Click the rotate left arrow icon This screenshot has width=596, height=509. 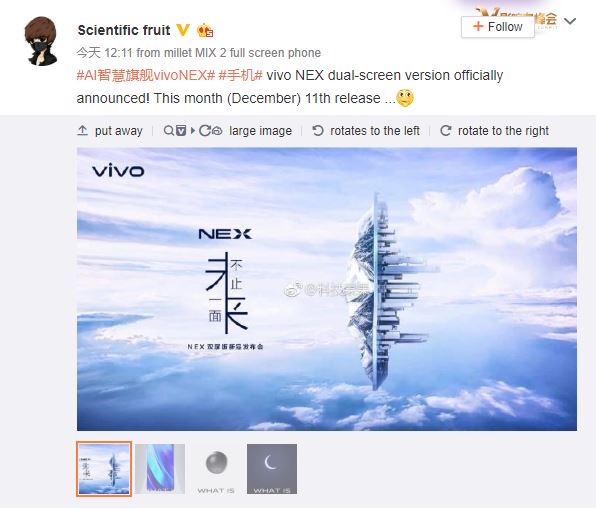coord(318,131)
